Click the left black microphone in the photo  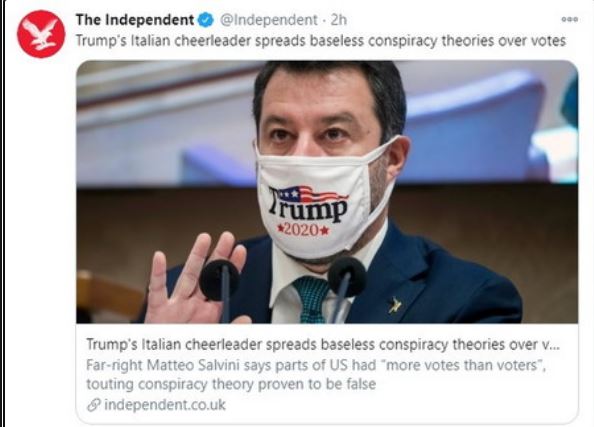click(220, 280)
